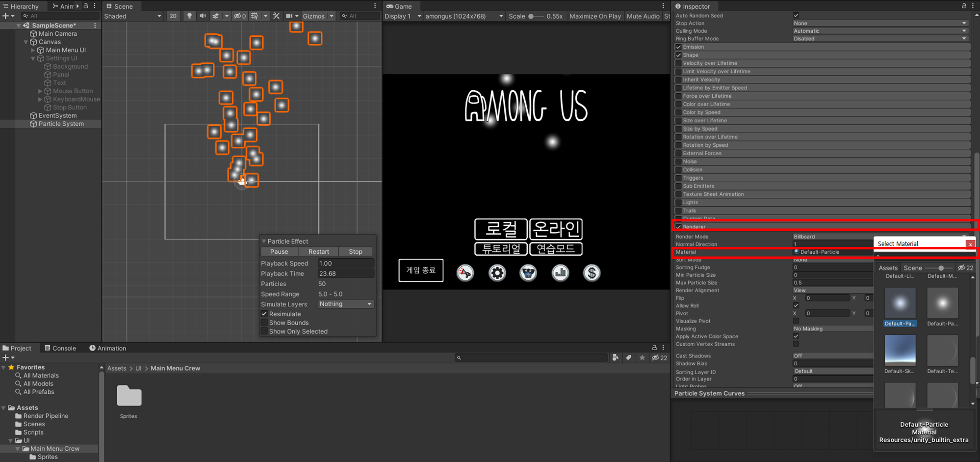Screen dimensions: 980x462
Task: Select the Hierarchy tab
Action: pyautogui.click(x=21, y=6)
